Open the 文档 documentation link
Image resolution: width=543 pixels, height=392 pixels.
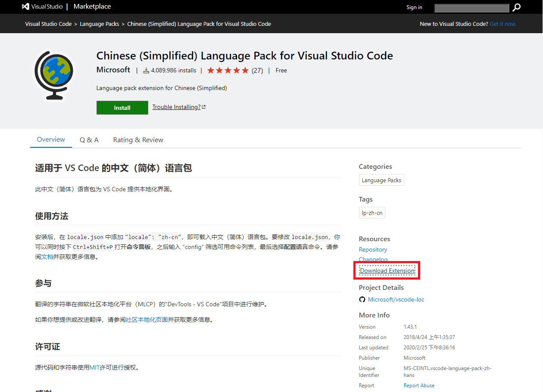coord(47,257)
